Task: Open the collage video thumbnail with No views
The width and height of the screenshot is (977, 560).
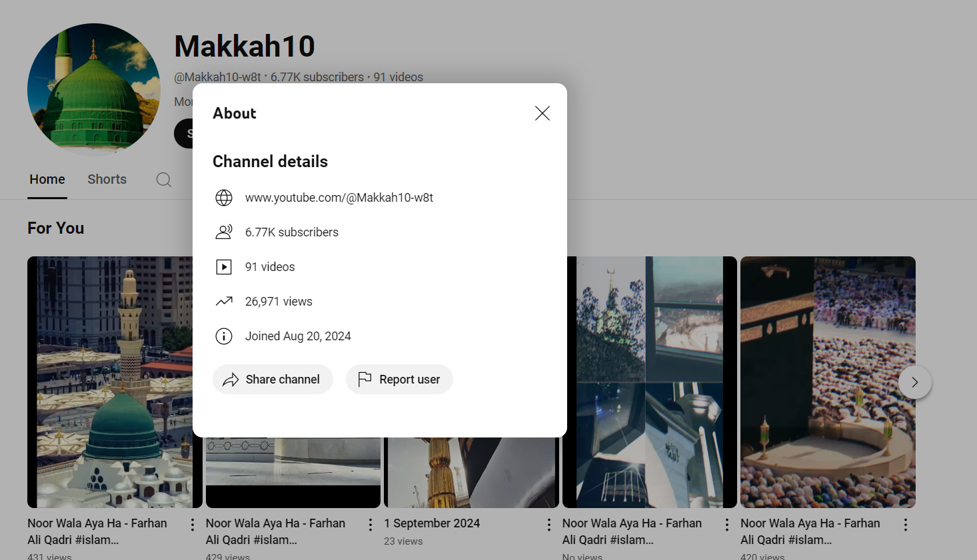Action: pos(650,382)
